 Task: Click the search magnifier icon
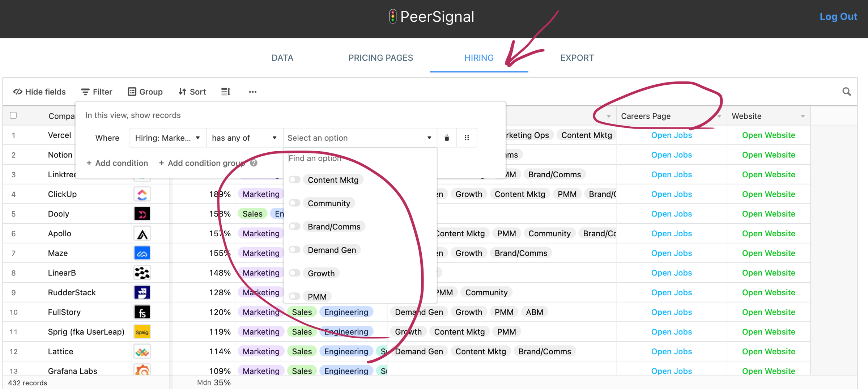click(x=847, y=92)
